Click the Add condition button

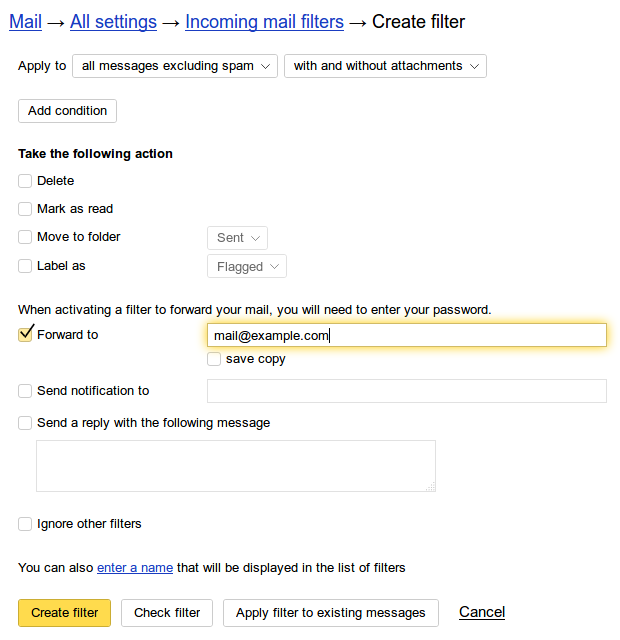pyautogui.click(x=67, y=111)
